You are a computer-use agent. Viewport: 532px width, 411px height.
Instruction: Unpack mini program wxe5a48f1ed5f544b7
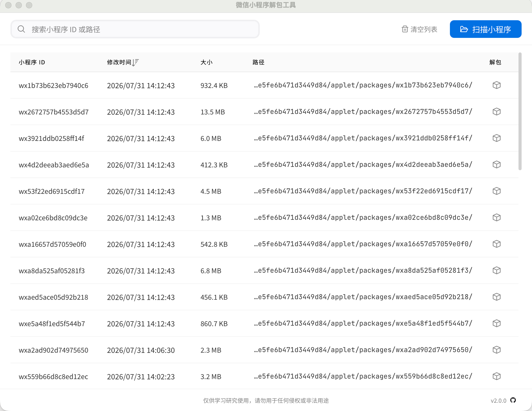coord(496,324)
